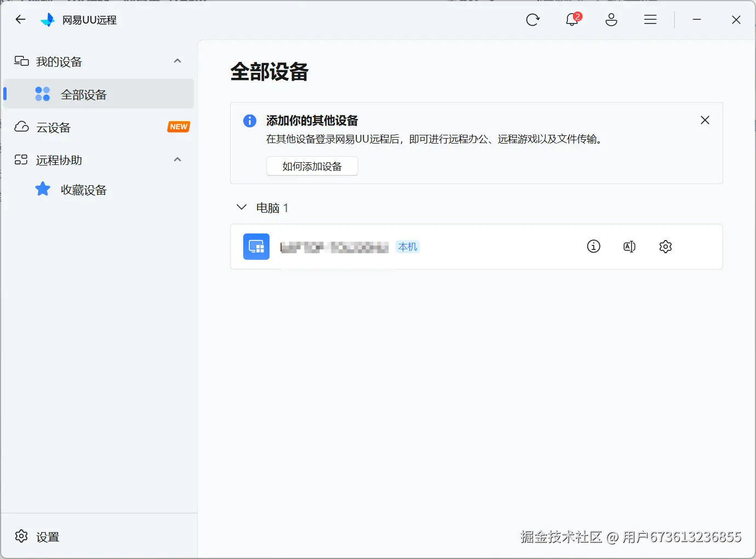Click the 全部设备 four-dots icon
This screenshot has height=559, width=756.
[x=43, y=94]
